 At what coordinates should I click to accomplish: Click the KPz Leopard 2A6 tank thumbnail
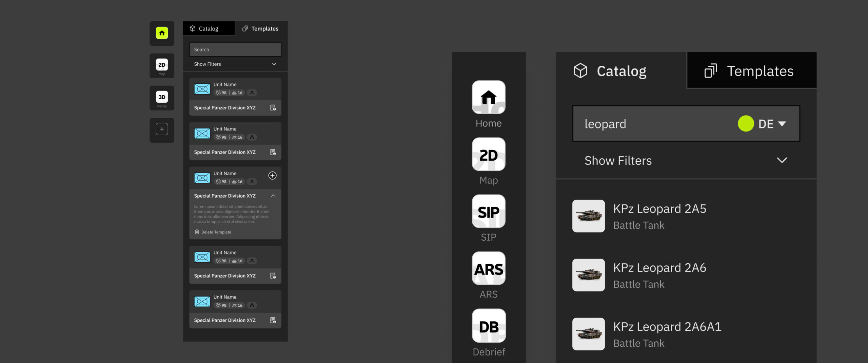(x=589, y=275)
